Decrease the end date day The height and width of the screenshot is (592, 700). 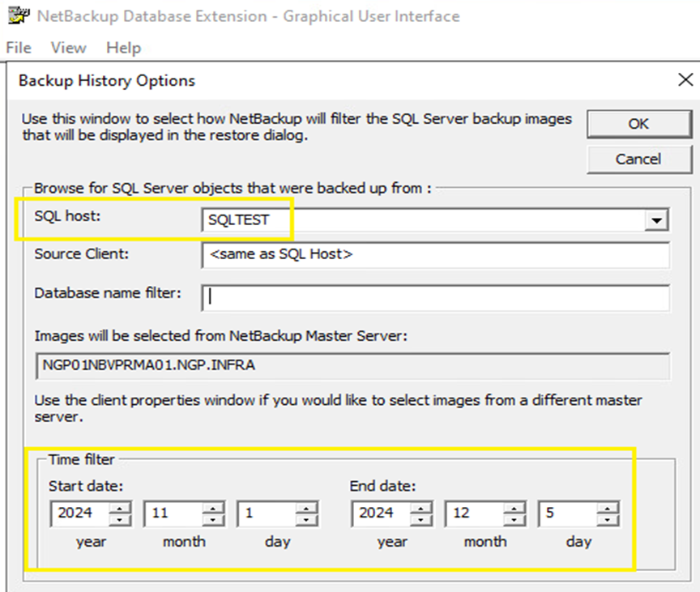608,520
